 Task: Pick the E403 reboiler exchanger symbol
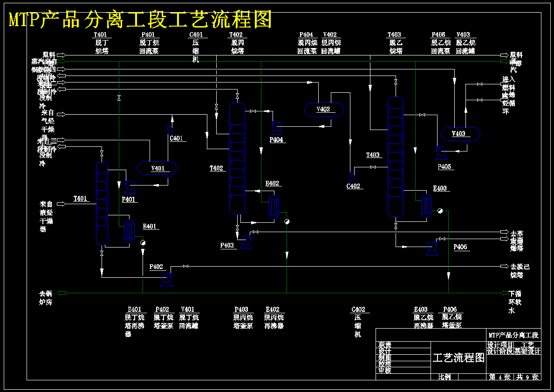click(x=426, y=206)
